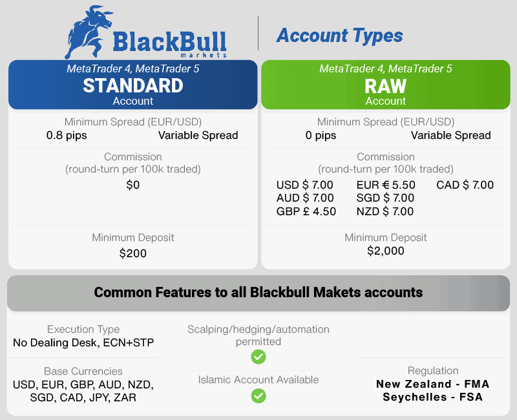Click the GBP £ 4.50 commission entry

tap(306, 211)
